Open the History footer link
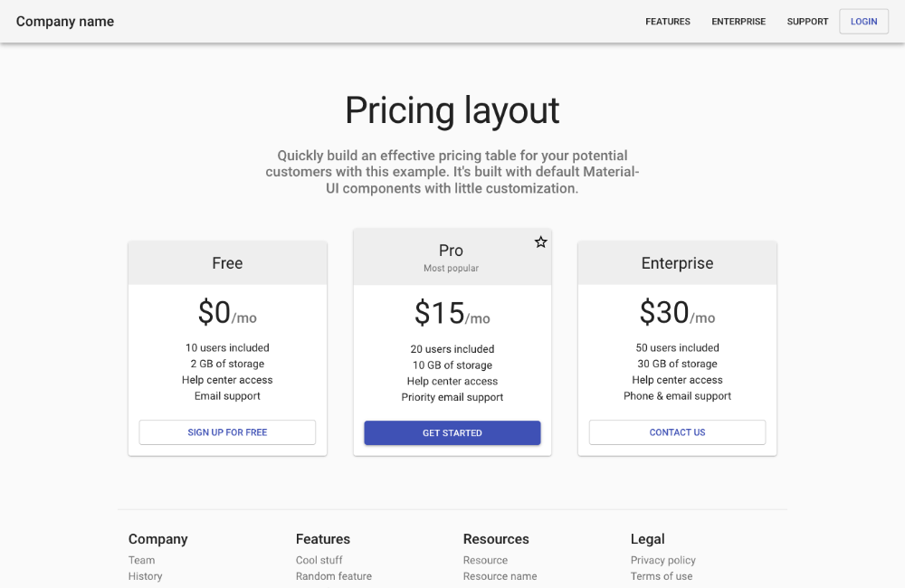 pos(145,576)
